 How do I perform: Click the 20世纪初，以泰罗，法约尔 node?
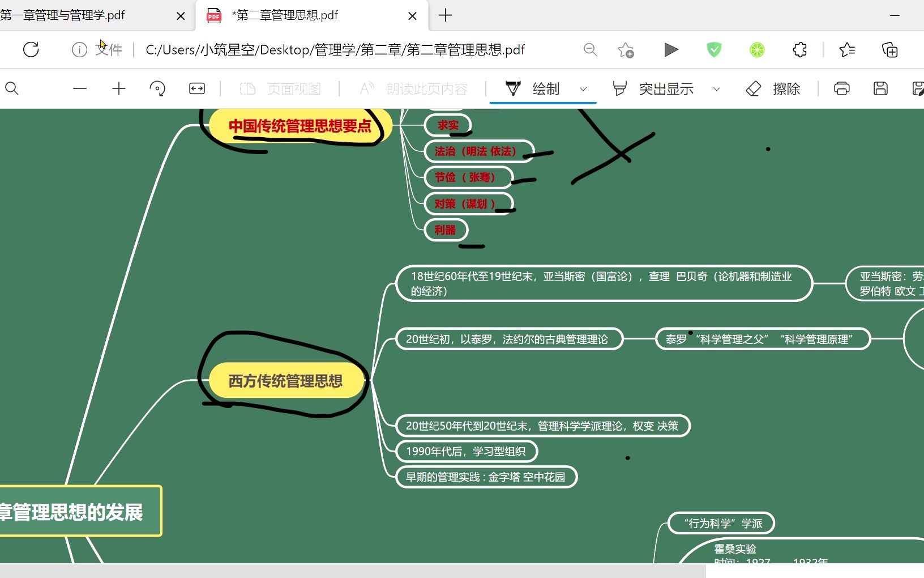[509, 339]
